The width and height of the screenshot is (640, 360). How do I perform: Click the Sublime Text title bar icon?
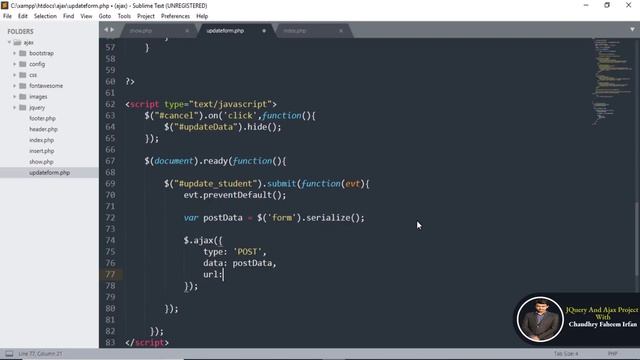4,5
